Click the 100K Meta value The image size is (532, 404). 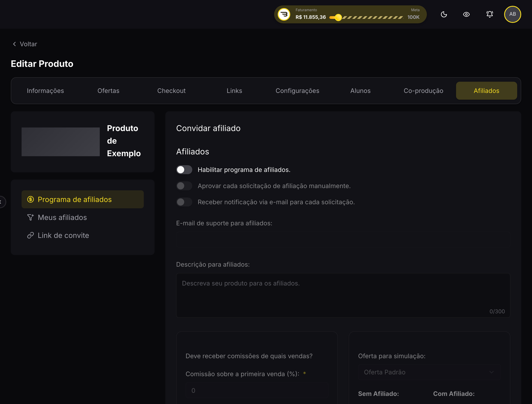tap(413, 17)
